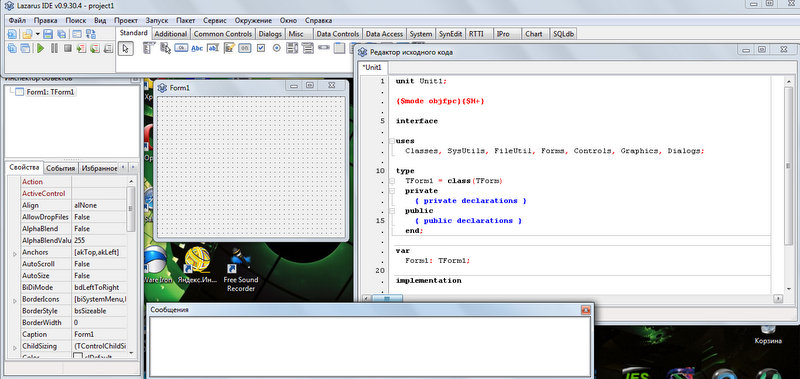Click the Free Sound Recorder desktop shortcut
The height and width of the screenshot is (379, 800).
[x=241, y=270]
